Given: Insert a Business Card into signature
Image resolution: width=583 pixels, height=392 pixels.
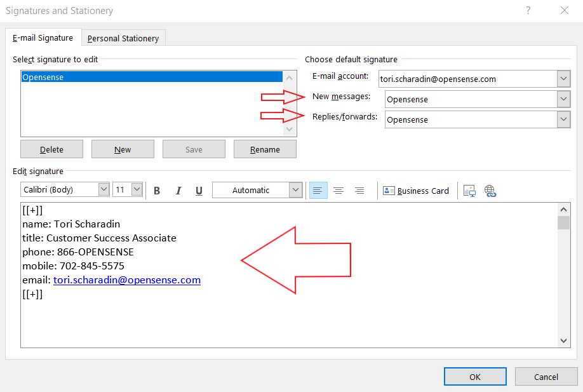Looking at the screenshot, I should point(416,191).
